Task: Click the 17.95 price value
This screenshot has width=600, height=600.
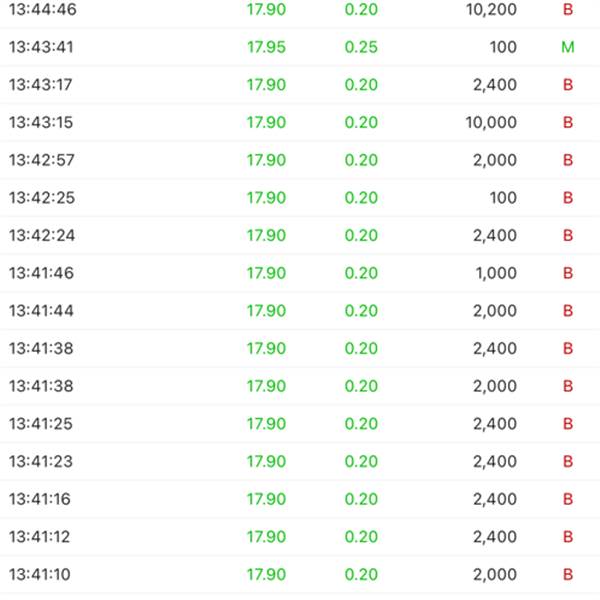Action: pyautogui.click(x=266, y=47)
